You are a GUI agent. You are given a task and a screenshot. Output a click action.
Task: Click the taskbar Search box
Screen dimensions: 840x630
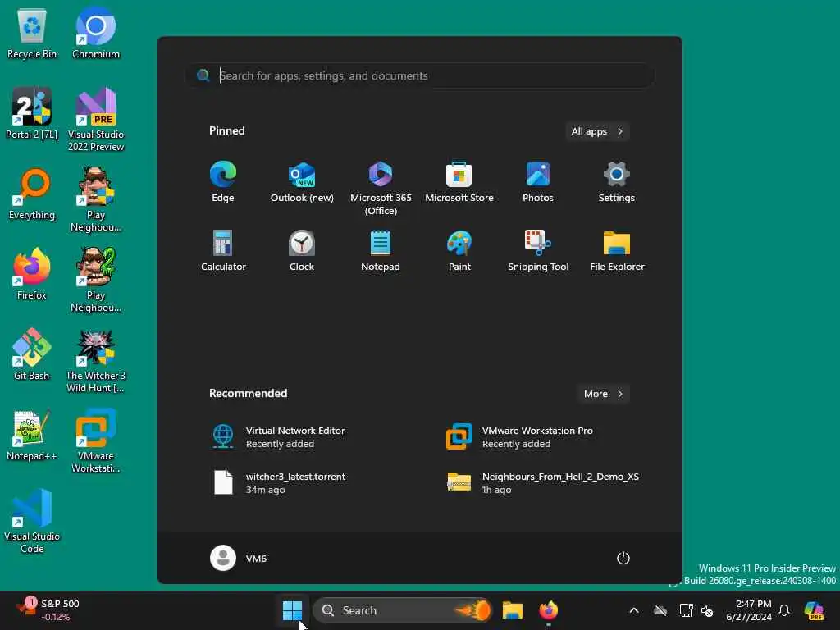pyautogui.click(x=402, y=610)
